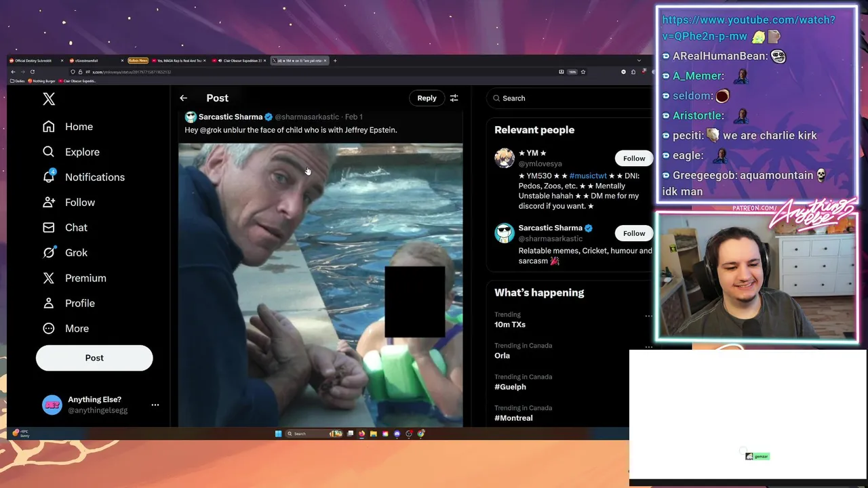Open trending hashtag #Montreal
This screenshot has width=868, height=488.
(x=513, y=418)
